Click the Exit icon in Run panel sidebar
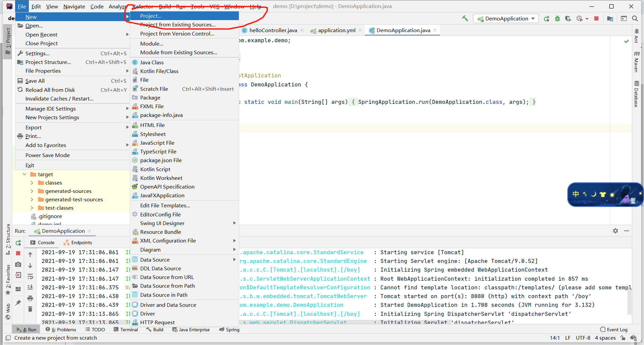 pos(18,275)
